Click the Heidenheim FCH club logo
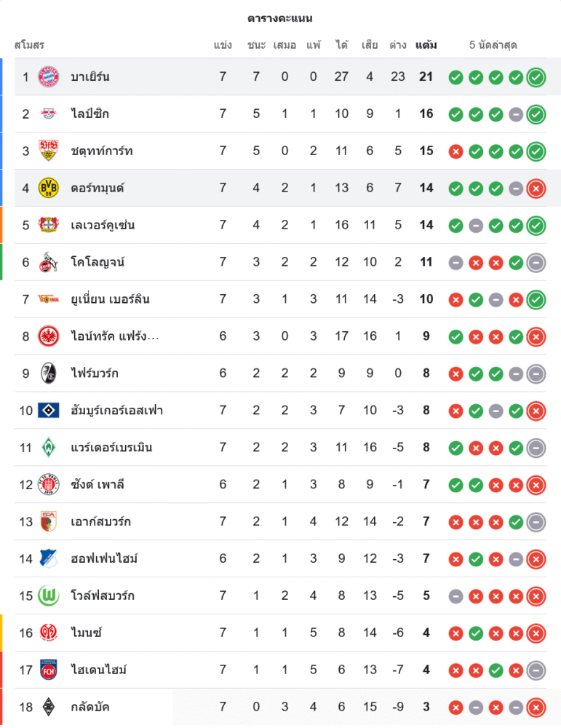Screen dimensions: 561x728 [48, 670]
